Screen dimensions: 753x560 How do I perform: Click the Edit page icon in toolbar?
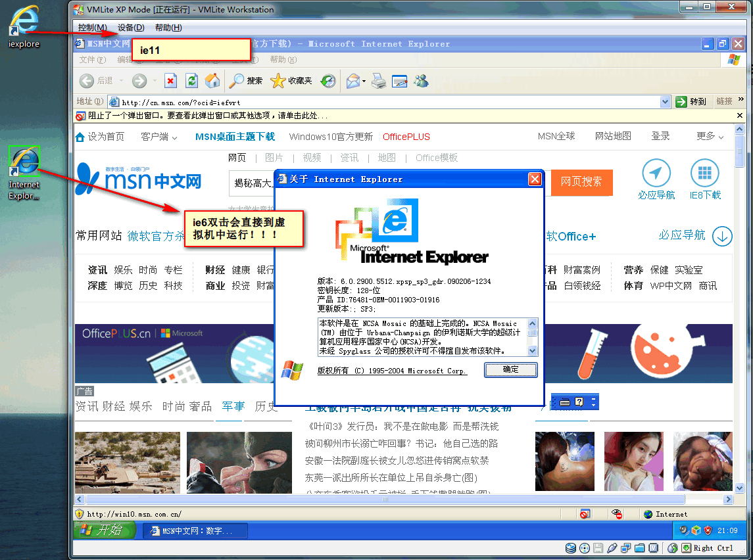tap(400, 81)
